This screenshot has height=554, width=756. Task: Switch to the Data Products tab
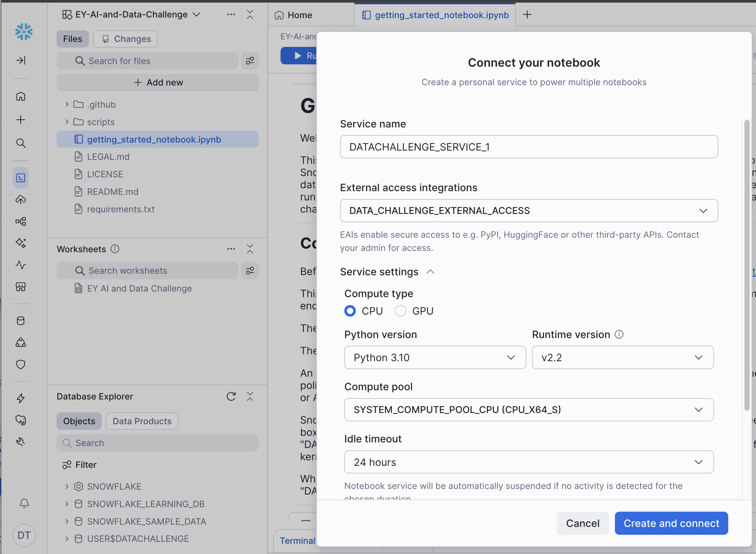point(142,421)
